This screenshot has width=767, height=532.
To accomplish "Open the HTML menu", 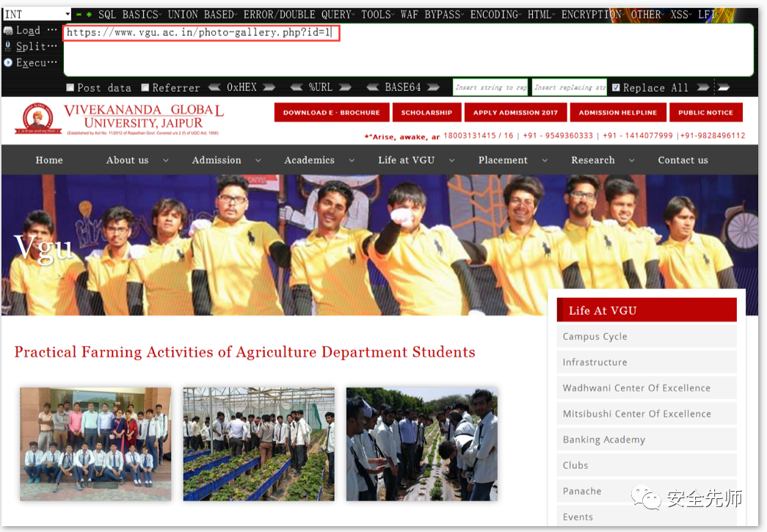I will click(541, 15).
